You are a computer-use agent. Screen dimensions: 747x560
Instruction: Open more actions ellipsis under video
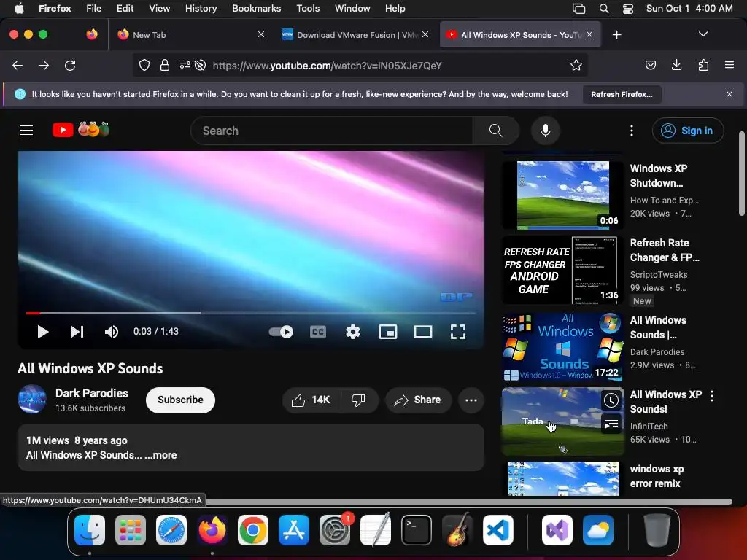tap(471, 400)
